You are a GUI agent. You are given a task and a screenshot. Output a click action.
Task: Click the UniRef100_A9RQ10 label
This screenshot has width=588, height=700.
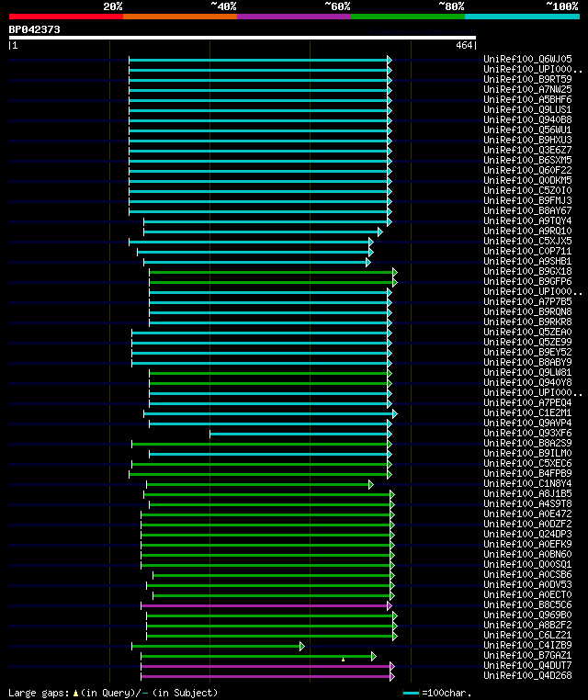click(527, 231)
